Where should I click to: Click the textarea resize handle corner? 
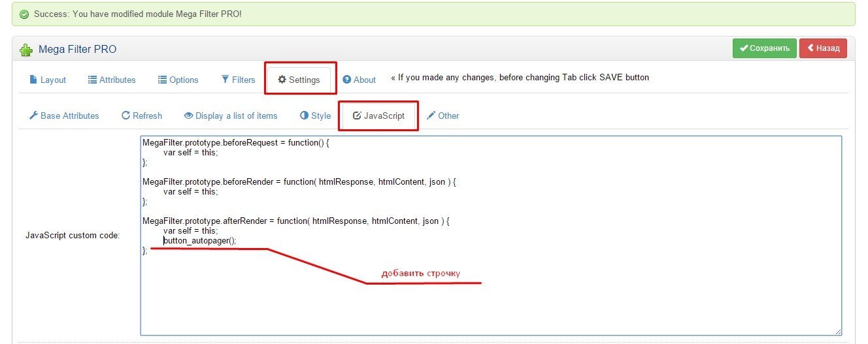pos(837,331)
